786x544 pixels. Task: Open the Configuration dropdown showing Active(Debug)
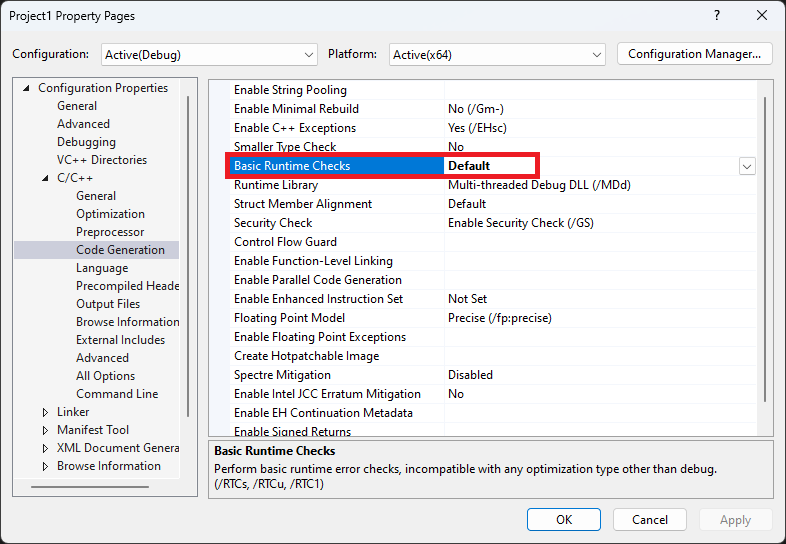coord(209,54)
